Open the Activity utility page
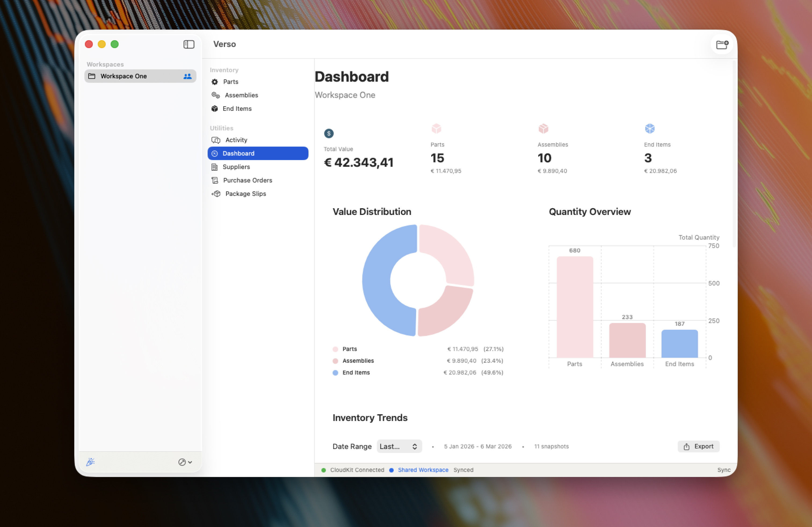This screenshot has width=812, height=527. pyautogui.click(x=236, y=140)
